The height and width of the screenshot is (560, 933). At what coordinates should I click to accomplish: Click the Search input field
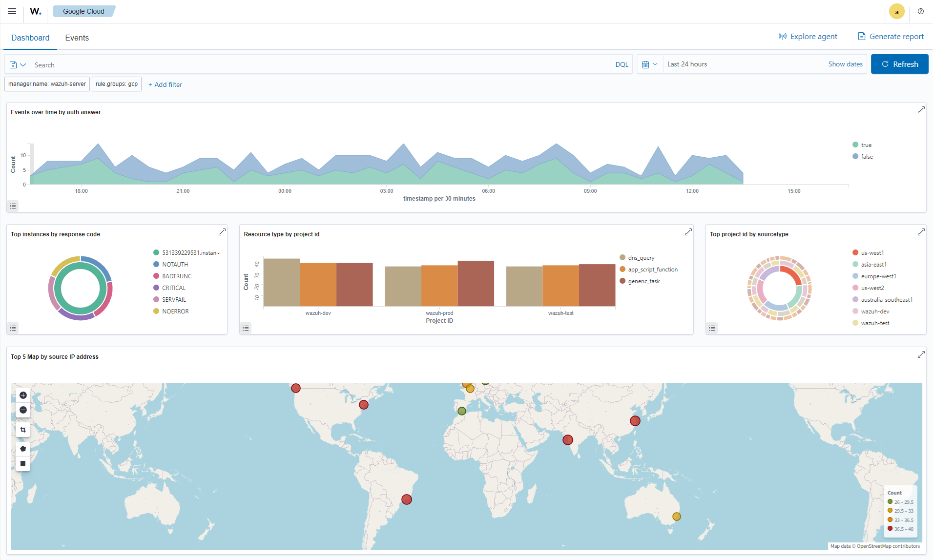195,64
